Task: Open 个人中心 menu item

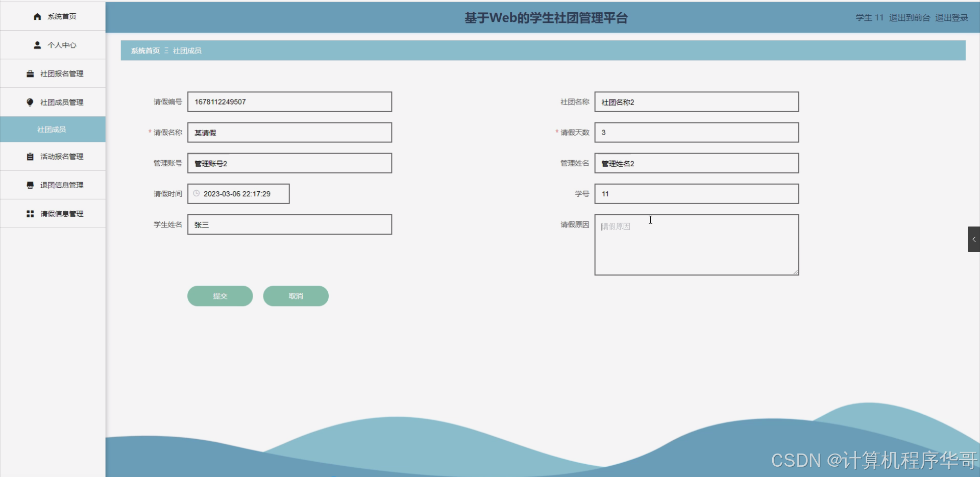Action: point(53,45)
